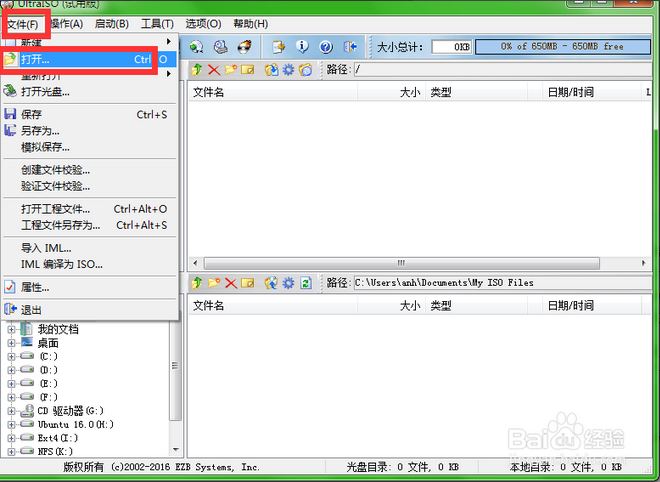660x482 pixels.
Task: Click the Convert disc image toolbar icon
Action: tap(196, 47)
